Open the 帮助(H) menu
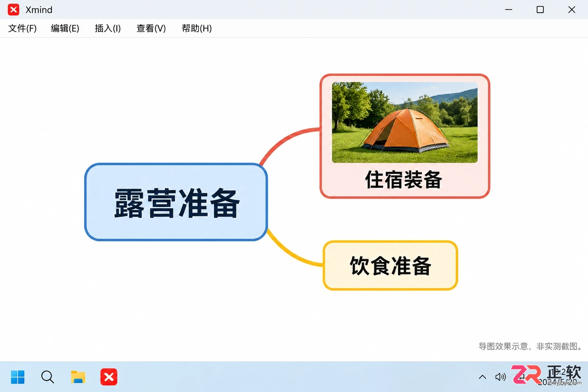This screenshot has height=392, width=588. click(197, 28)
